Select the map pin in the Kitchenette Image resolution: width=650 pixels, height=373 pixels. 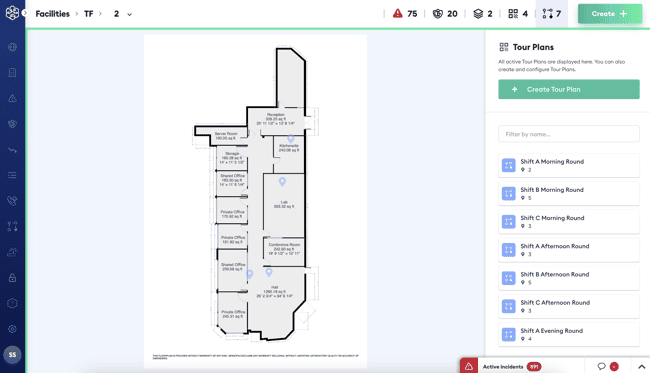[291, 139]
